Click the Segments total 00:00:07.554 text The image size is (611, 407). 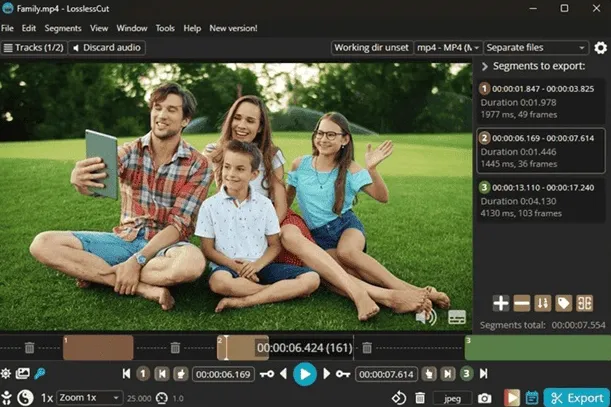point(542,325)
